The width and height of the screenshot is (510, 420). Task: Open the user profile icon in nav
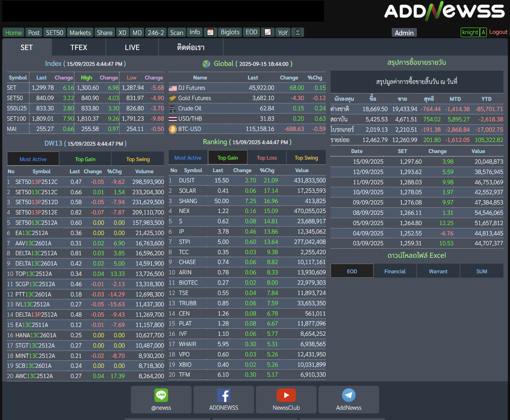pos(298,32)
